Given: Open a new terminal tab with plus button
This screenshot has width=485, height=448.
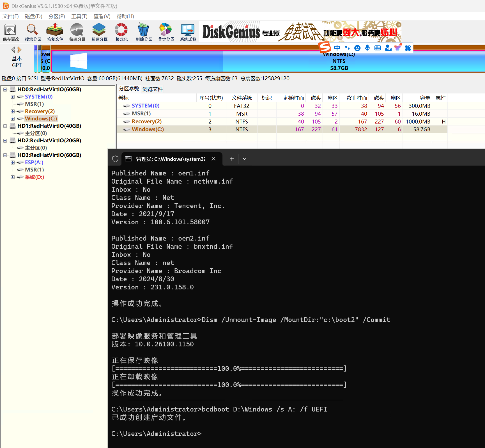Looking at the screenshot, I should (x=232, y=159).
